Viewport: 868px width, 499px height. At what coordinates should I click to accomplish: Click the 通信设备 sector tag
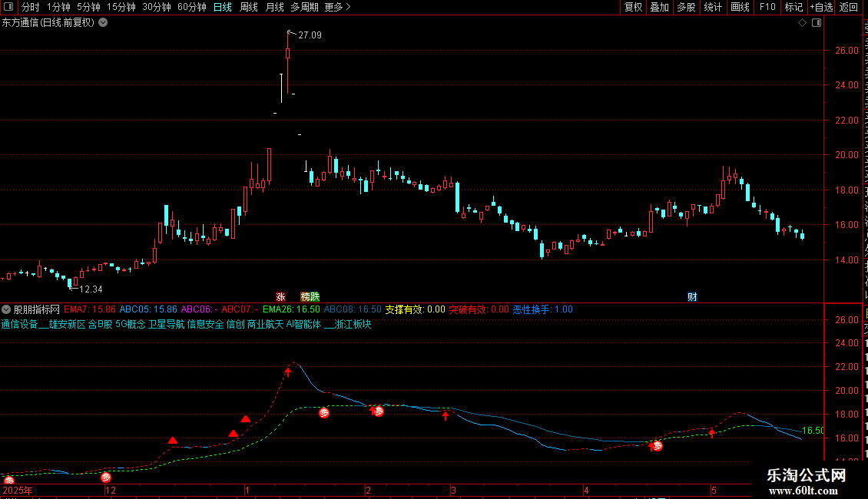tap(19, 324)
